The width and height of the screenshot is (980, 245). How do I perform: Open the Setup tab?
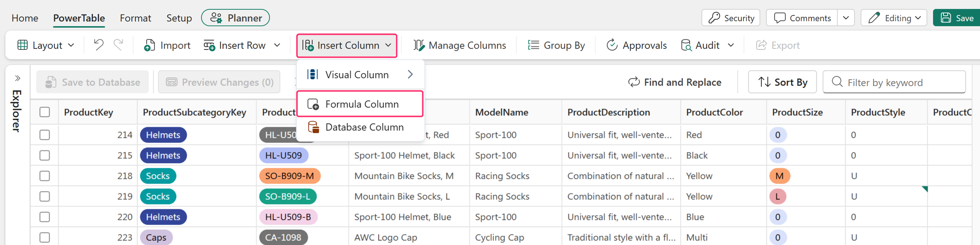pos(179,18)
